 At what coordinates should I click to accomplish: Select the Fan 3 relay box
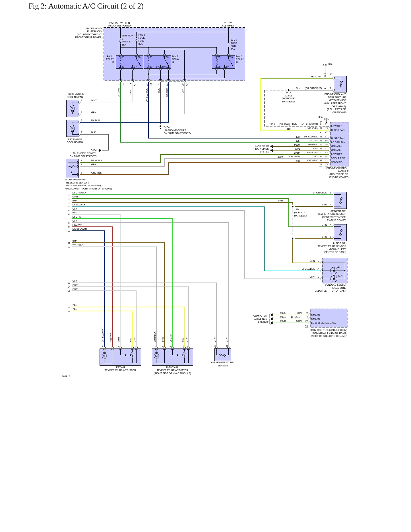pyautogui.click(x=224, y=62)
